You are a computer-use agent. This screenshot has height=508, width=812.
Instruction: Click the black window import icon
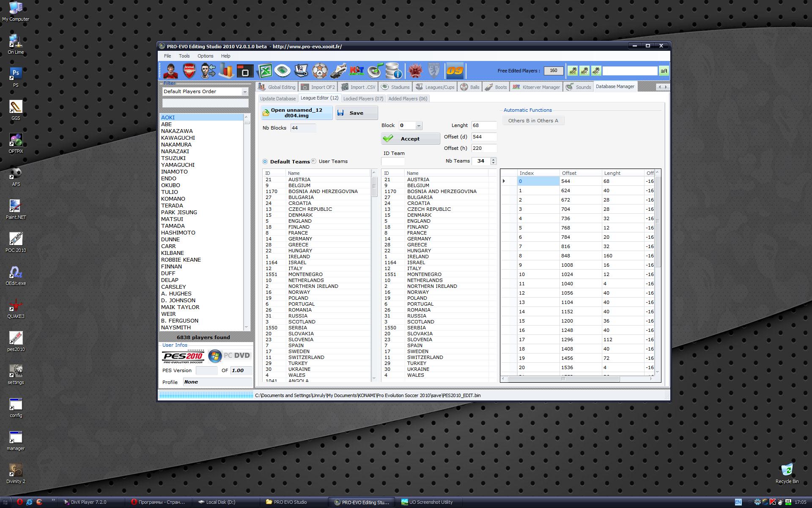pos(245,71)
